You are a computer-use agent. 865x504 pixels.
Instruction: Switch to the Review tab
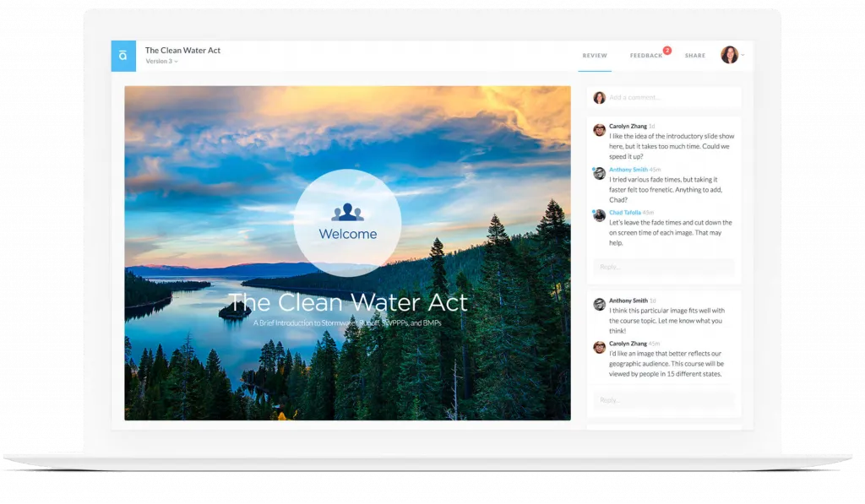pos(595,56)
